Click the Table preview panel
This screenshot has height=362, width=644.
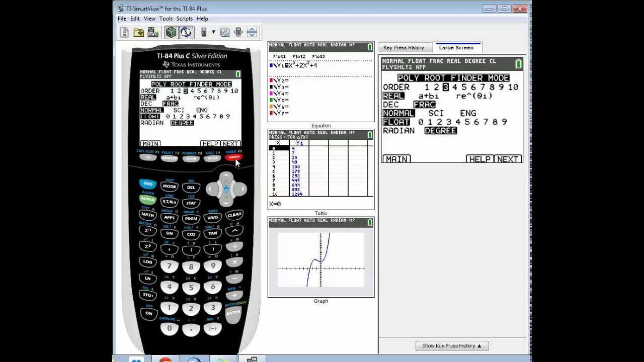321,169
